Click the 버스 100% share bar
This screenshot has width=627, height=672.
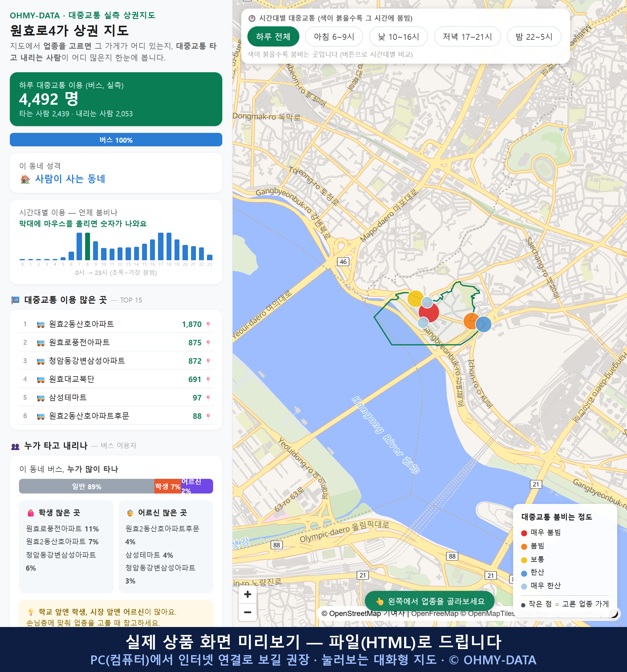coord(116,140)
